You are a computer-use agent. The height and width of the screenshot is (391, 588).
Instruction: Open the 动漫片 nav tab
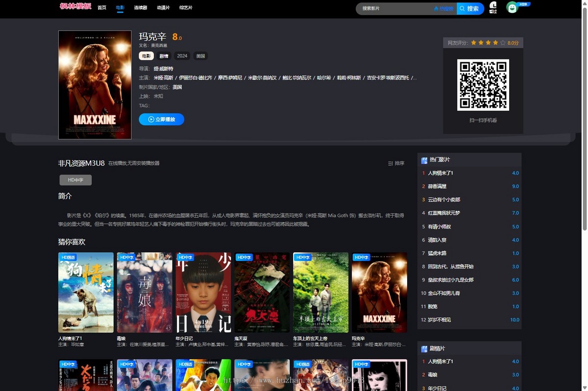[163, 8]
